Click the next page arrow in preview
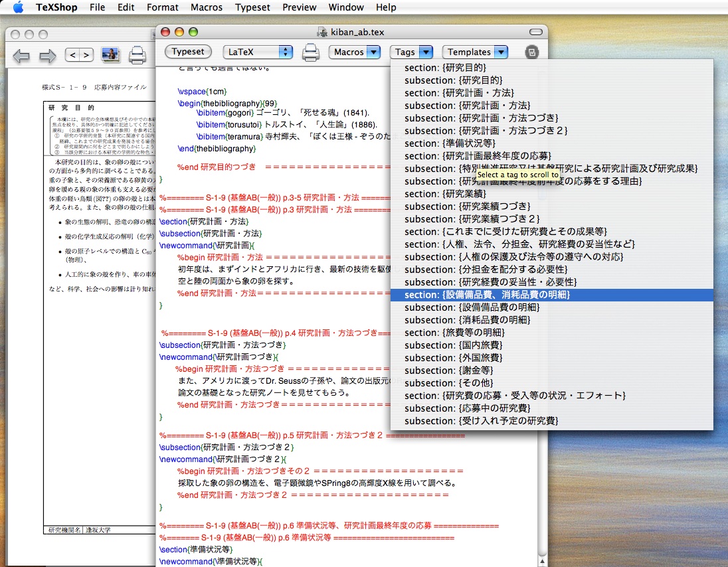The image size is (728, 567). coord(48,56)
